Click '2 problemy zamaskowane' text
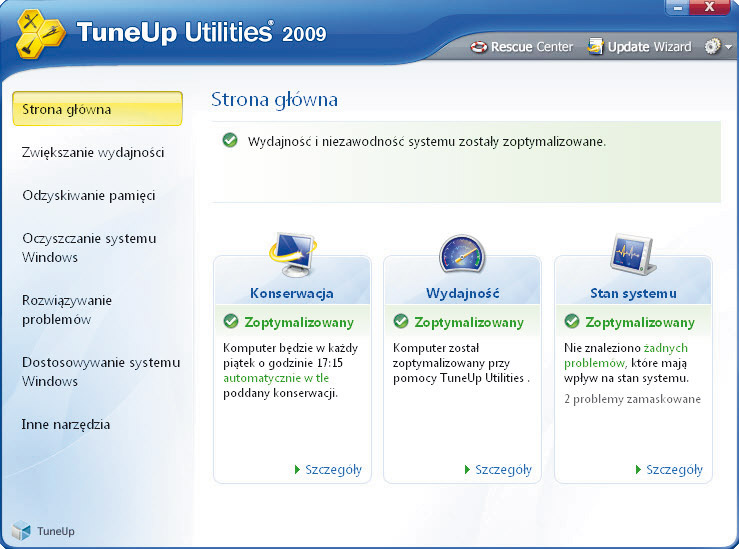The height and width of the screenshot is (549, 739). (632, 399)
